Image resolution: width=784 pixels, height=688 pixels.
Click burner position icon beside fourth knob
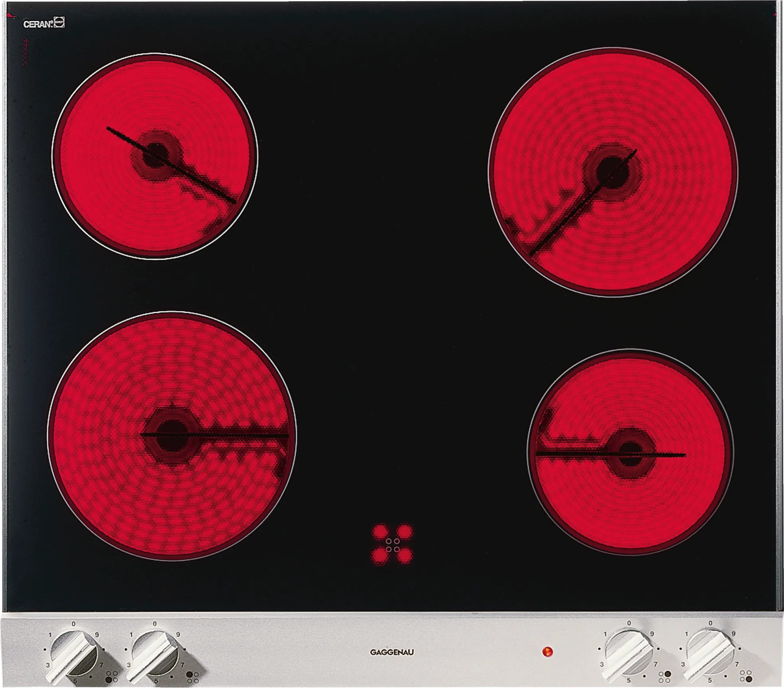tap(746, 676)
